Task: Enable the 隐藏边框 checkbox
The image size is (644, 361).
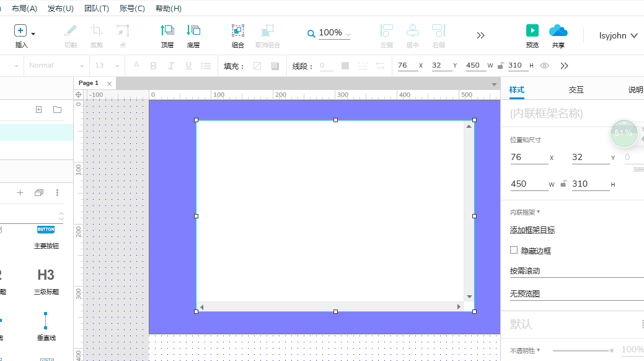Action: coord(514,250)
